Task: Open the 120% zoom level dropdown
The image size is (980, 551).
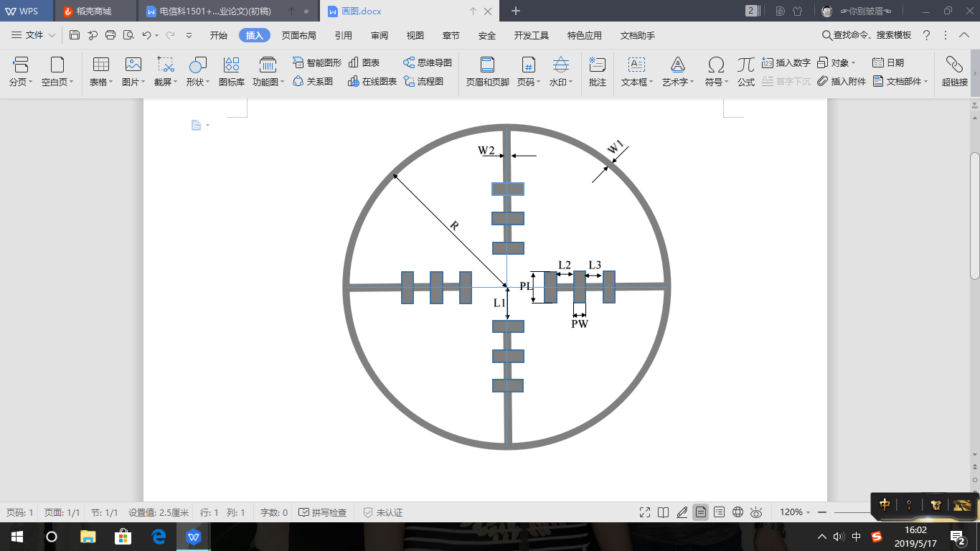Action: [795, 512]
